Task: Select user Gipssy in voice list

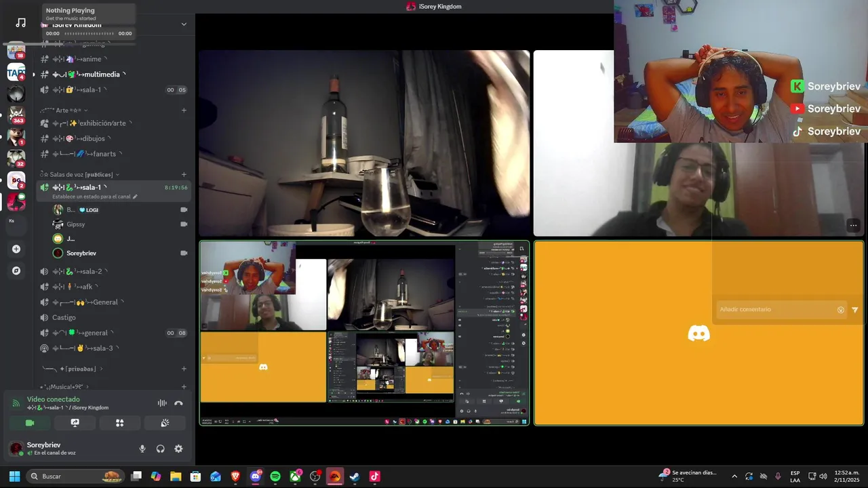Action: 119,224
